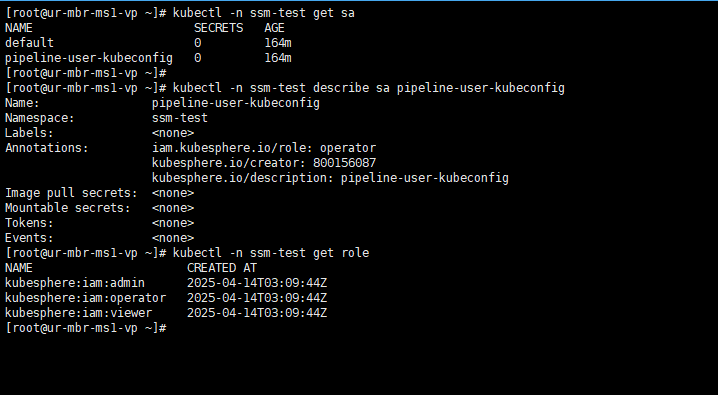The image size is (718, 395).
Task: Click the kubesphere.io/creator: 800156087 annotation
Action: (264, 163)
